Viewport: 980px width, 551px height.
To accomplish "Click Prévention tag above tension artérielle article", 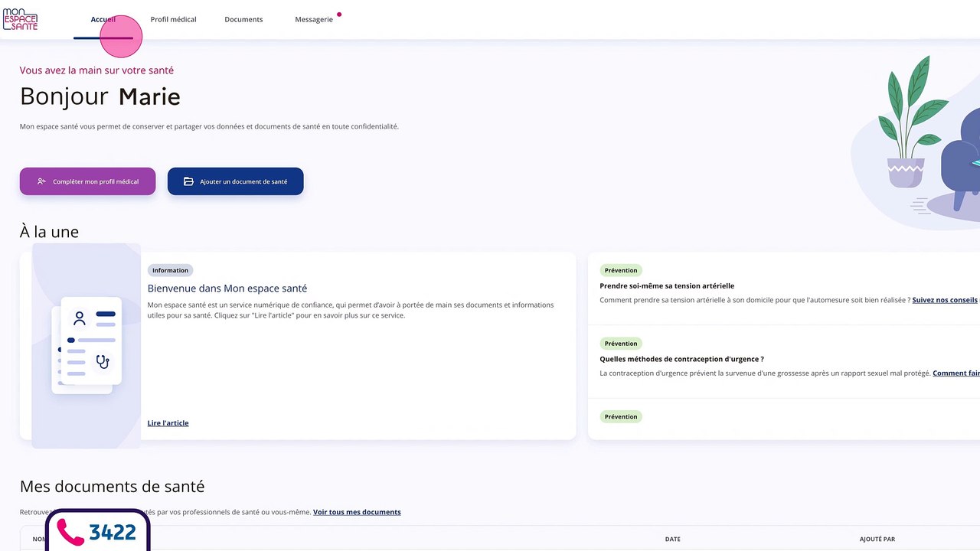I will tap(621, 270).
